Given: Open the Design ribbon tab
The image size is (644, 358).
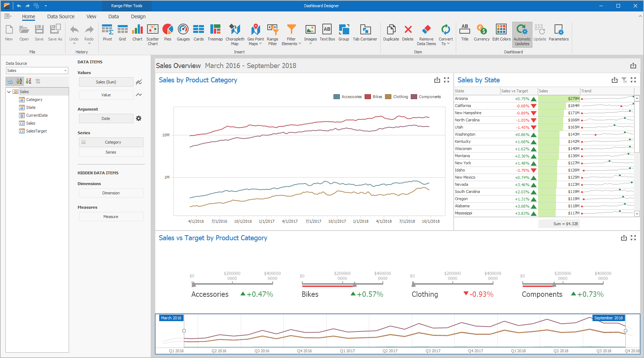Looking at the screenshot, I should click(x=138, y=16).
